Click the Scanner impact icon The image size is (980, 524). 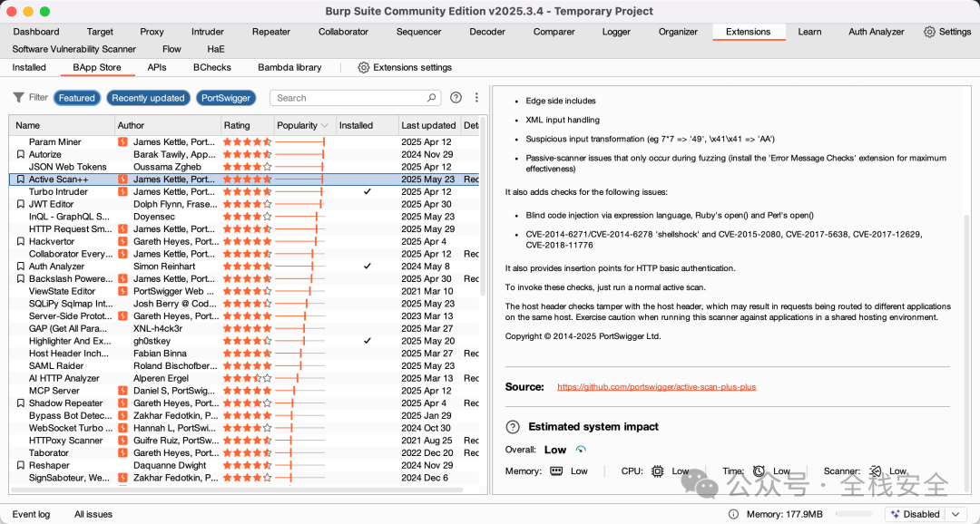click(875, 471)
